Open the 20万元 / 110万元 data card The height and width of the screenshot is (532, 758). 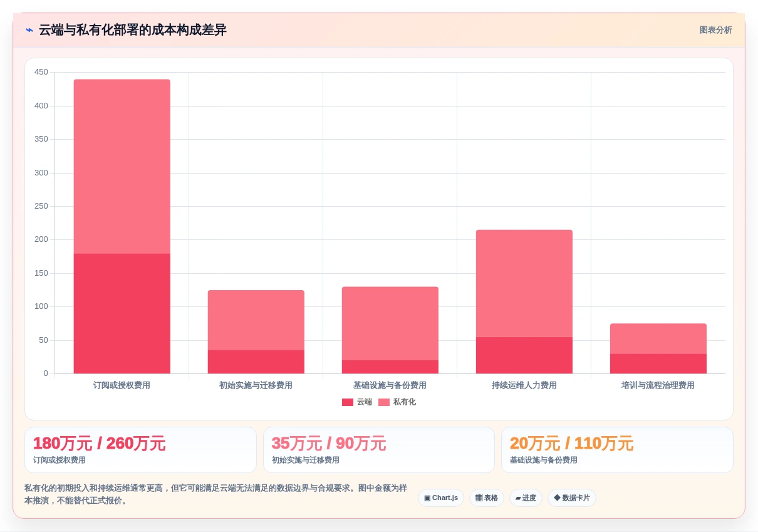[x=617, y=450]
